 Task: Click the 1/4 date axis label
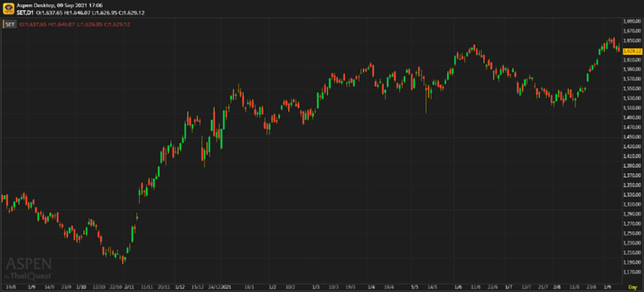click(372, 287)
